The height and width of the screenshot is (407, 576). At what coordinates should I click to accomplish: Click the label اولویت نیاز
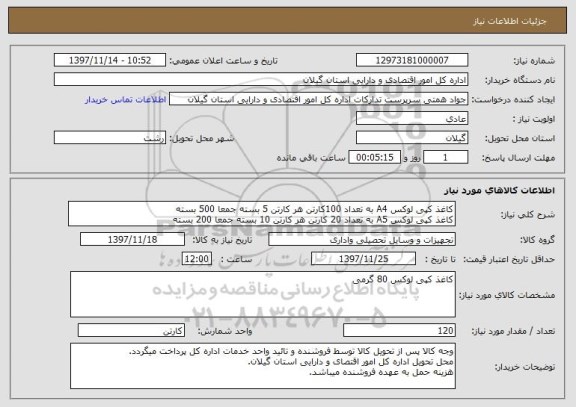click(x=534, y=119)
